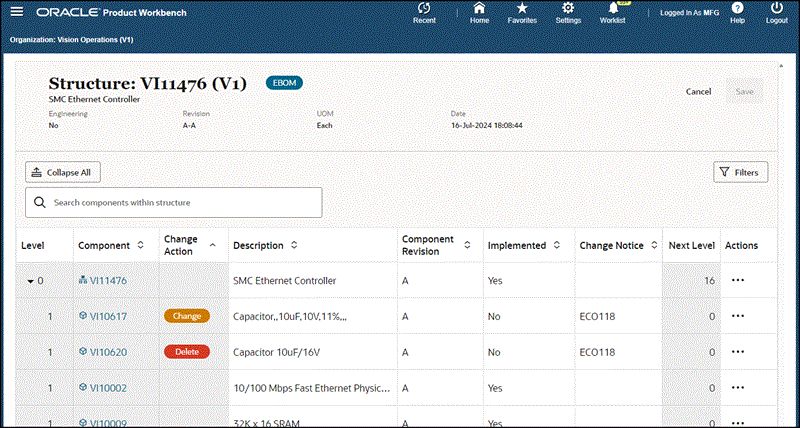This screenshot has width=800, height=428.
Task: Click the Collapse All button
Action: [x=63, y=172]
